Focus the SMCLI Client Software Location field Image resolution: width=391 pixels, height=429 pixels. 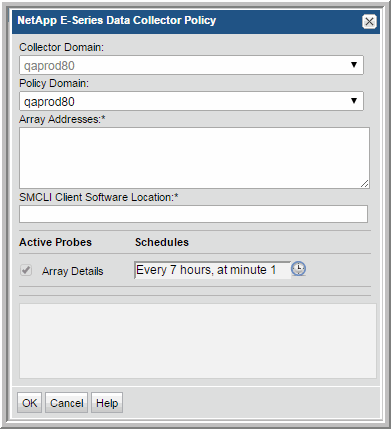click(193, 214)
